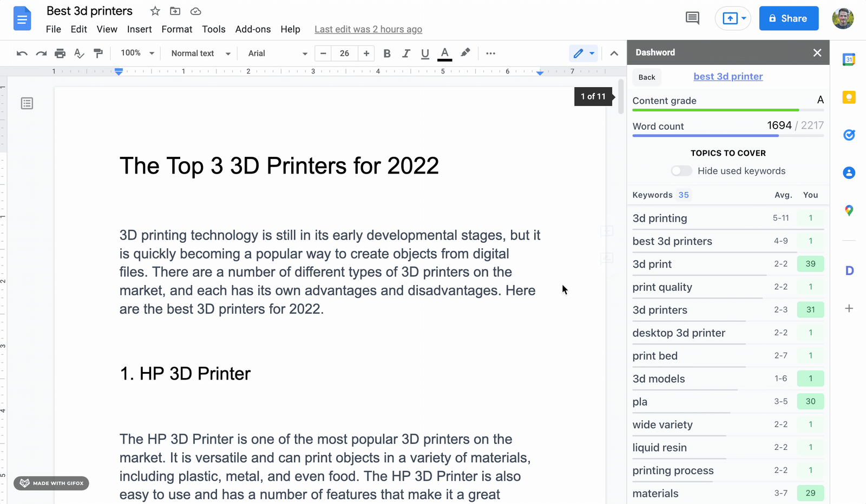Image resolution: width=866 pixels, height=504 pixels.
Task: Move document with the folder icon
Action: 175,11
